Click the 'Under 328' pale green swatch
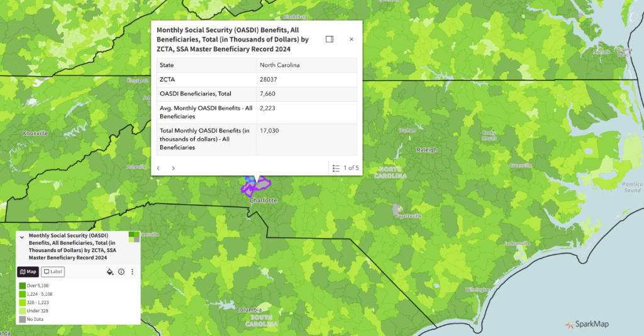The width and height of the screenshot is (644, 336). 22,311
